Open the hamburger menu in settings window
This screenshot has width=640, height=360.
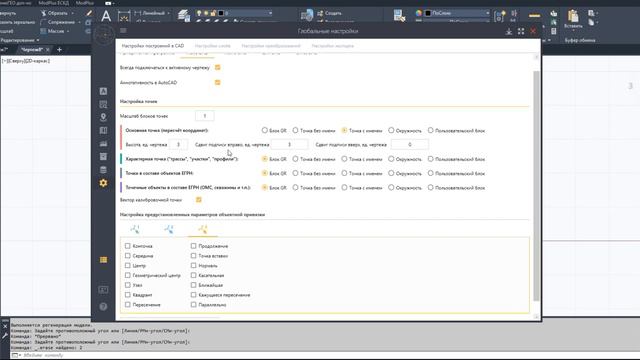click(x=123, y=31)
